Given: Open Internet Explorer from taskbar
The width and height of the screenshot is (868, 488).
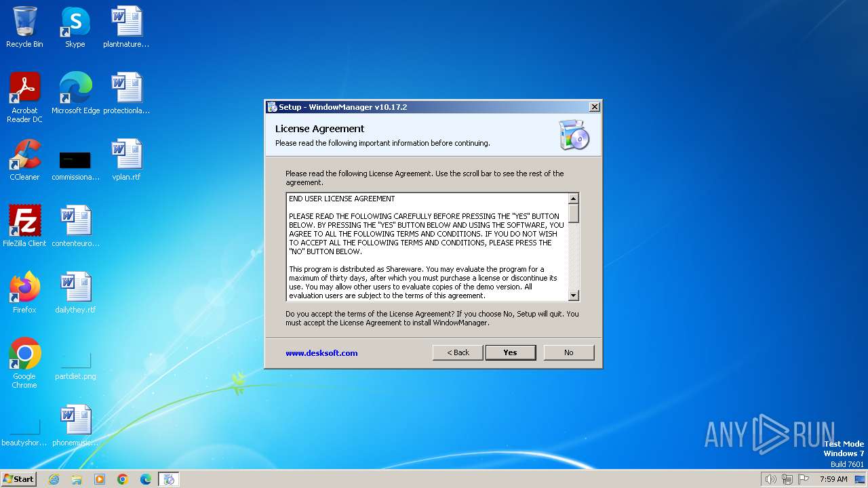Looking at the screenshot, I should [x=54, y=479].
